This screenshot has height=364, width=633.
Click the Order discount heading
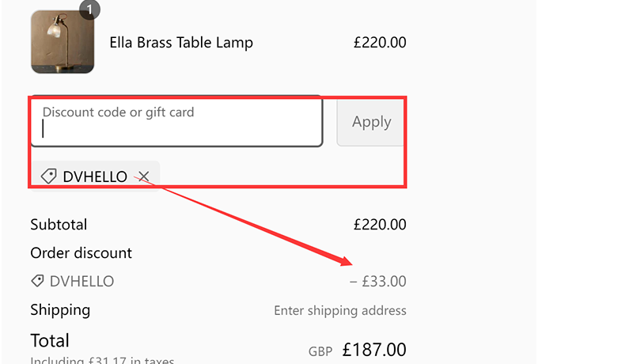81,253
